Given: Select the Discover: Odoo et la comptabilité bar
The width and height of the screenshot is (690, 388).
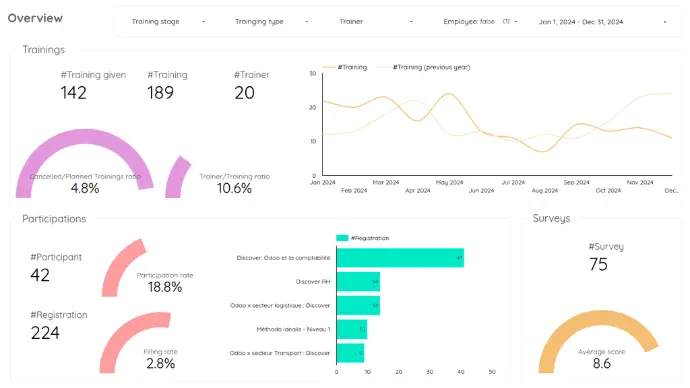Looking at the screenshot, I should click(400, 258).
